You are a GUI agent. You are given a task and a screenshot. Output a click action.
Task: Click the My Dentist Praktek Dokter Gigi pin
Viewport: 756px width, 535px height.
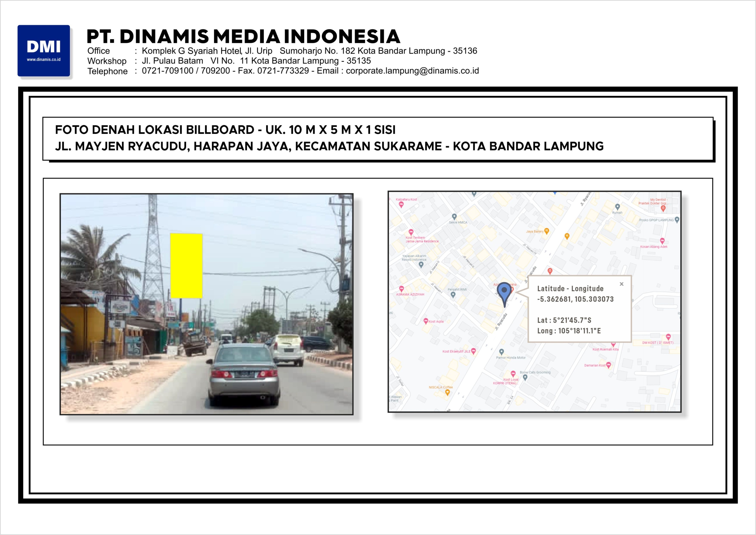tap(663, 208)
